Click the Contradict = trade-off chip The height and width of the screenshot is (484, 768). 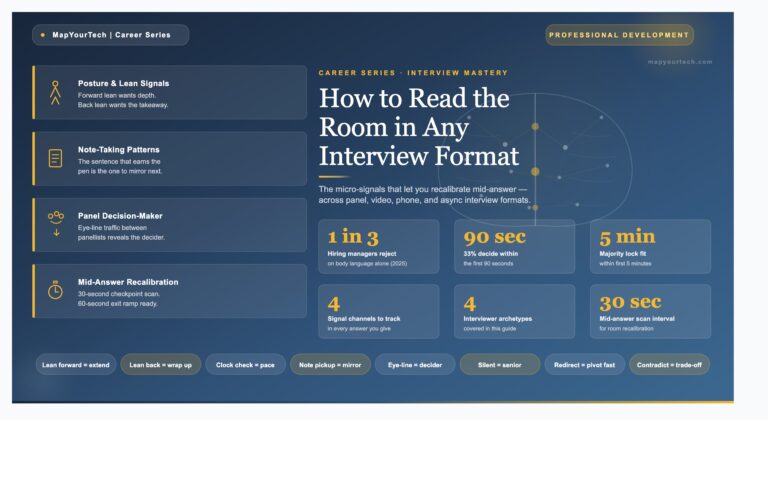pyautogui.click(x=669, y=364)
